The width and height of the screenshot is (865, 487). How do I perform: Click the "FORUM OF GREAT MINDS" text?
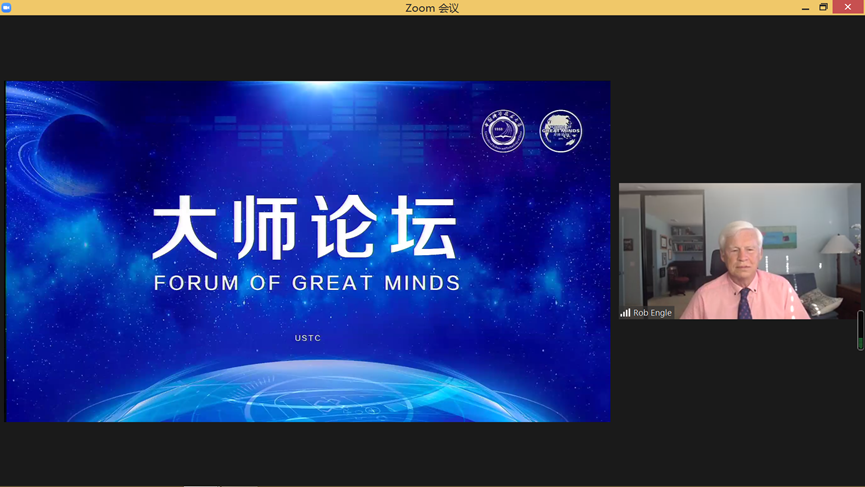click(x=307, y=283)
